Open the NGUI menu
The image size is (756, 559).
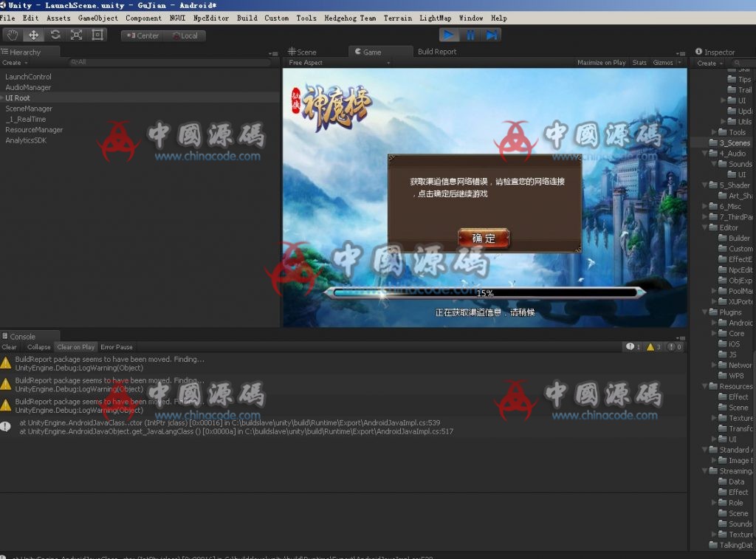tap(177, 18)
